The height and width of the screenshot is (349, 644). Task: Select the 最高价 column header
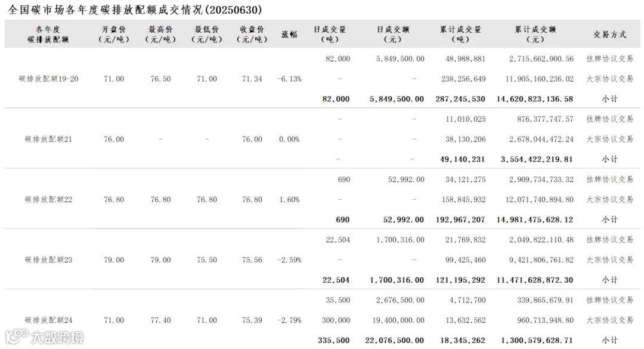click(160, 34)
